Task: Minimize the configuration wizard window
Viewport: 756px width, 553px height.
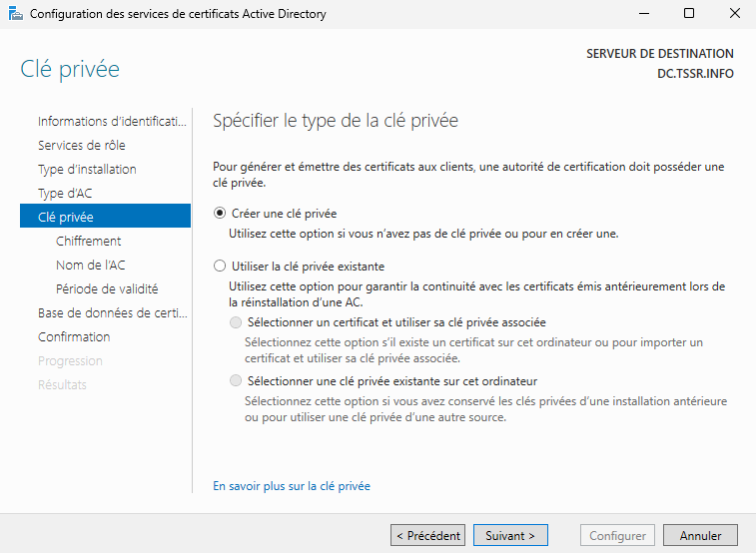Action: (x=642, y=14)
